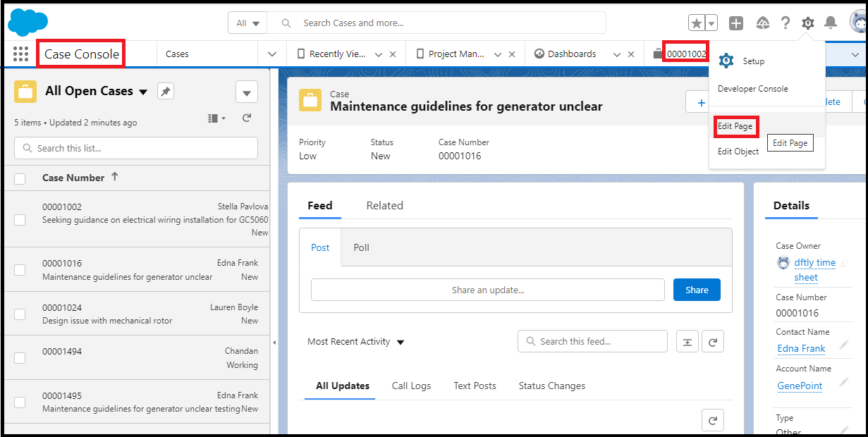
Task: Toggle the select-all cases checkbox
Action: click(x=20, y=179)
